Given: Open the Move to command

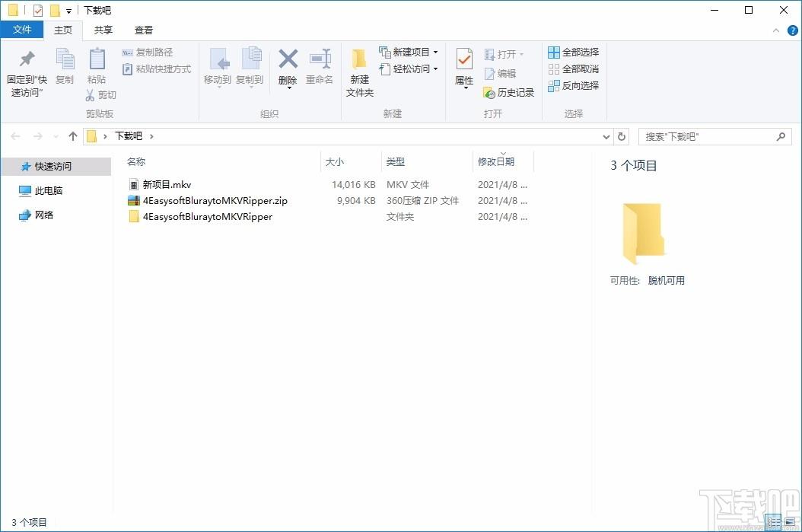Looking at the screenshot, I should point(218,68).
